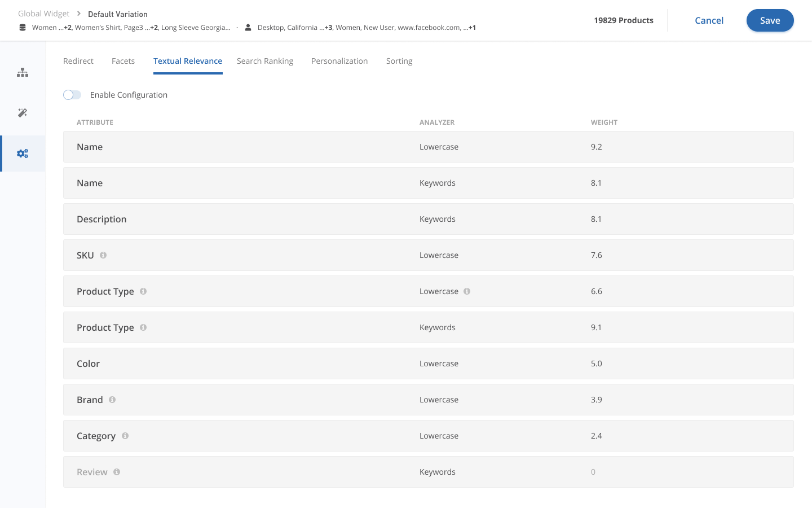The image size is (812, 508).
Task: Click the weight 6.6 value
Action: [x=597, y=291]
